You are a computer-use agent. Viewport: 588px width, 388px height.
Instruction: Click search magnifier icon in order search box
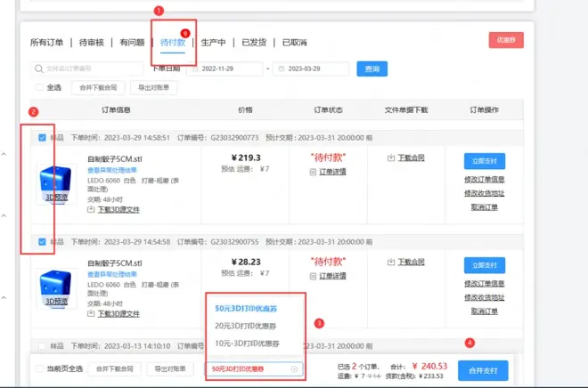pyautogui.click(x=37, y=69)
